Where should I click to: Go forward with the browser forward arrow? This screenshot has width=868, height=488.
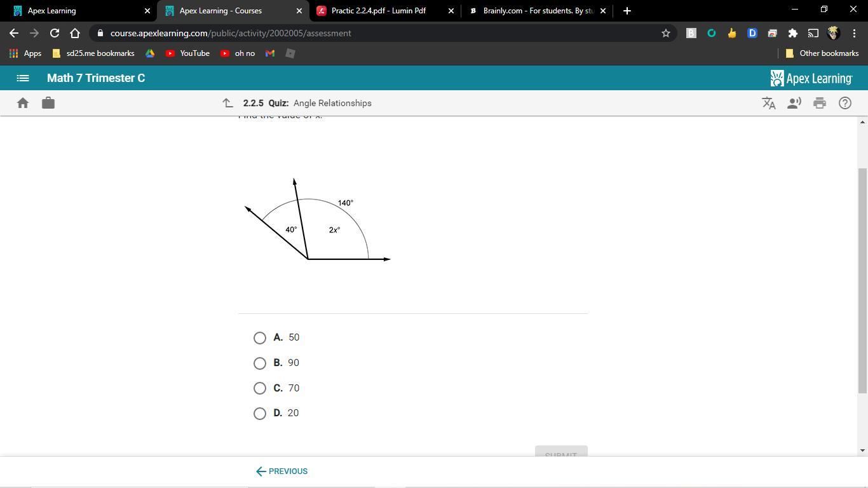tap(34, 33)
